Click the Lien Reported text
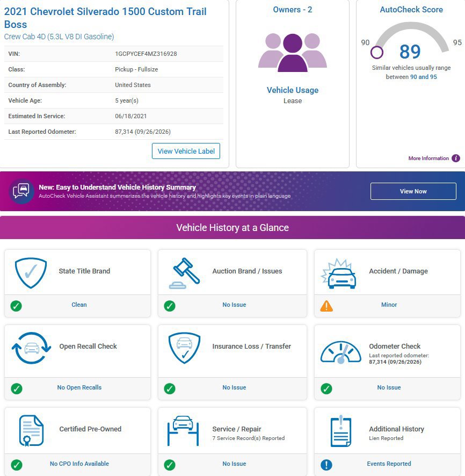This screenshot has height=476, width=465. point(386,438)
